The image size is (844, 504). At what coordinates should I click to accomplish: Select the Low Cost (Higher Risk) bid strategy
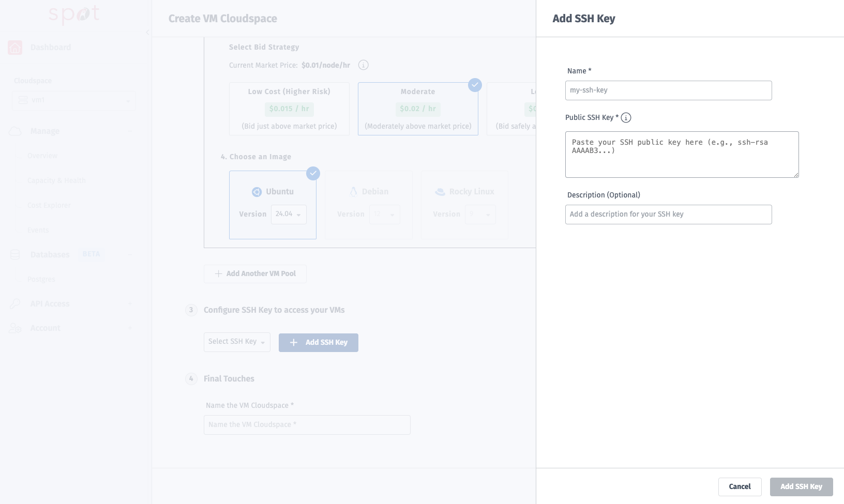[x=289, y=109]
